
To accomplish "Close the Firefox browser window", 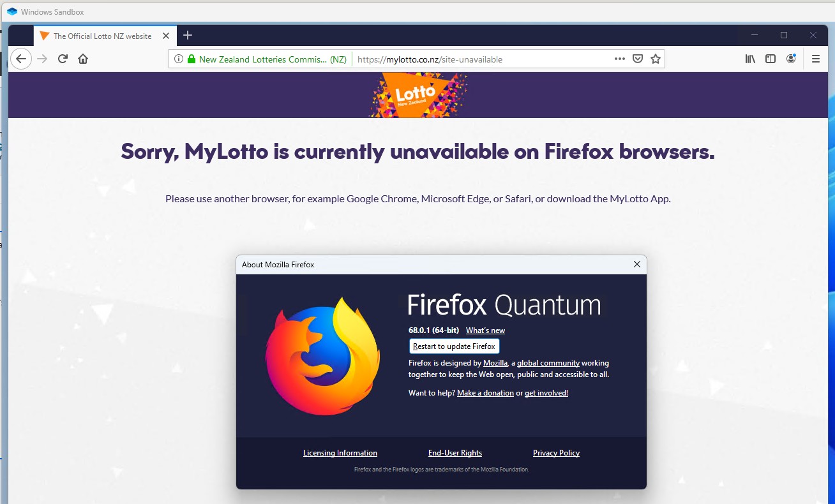I will pos(813,35).
